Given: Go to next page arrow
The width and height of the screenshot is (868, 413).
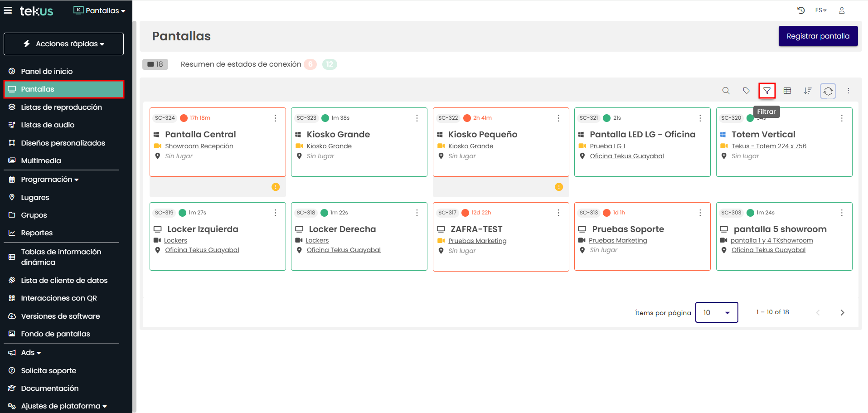Looking at the screenshot, I should (x=842, y=312).
